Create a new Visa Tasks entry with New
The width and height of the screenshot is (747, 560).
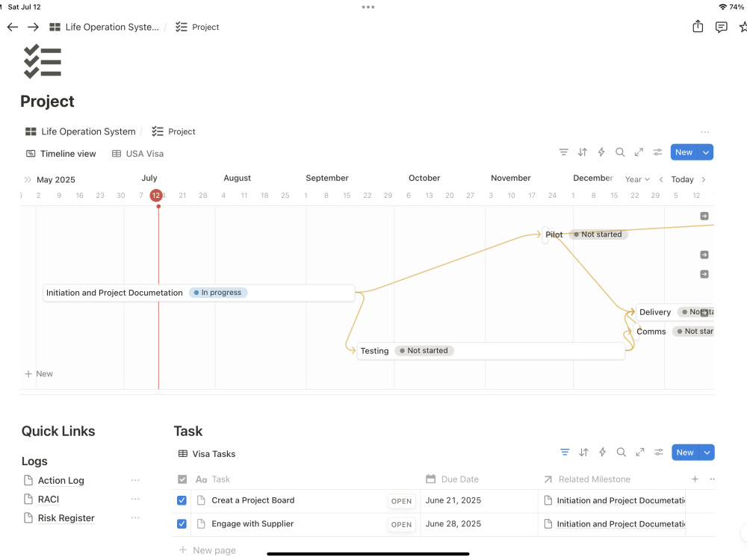[685, 452]
